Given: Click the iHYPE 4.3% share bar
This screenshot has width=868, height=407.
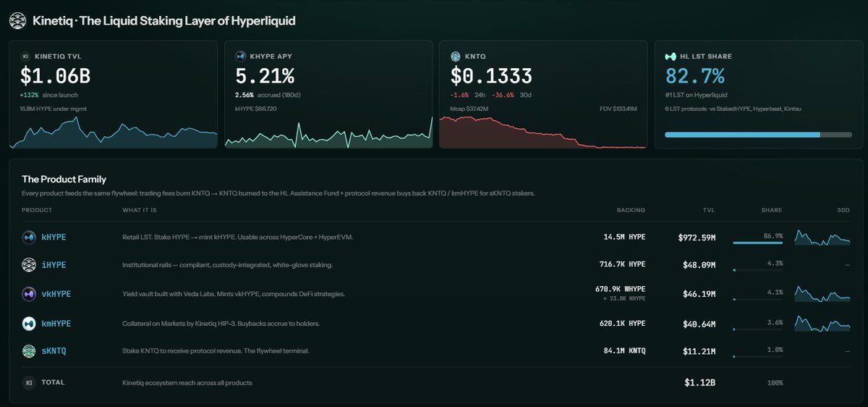Looking at the screenshot, I should [758, 270].
